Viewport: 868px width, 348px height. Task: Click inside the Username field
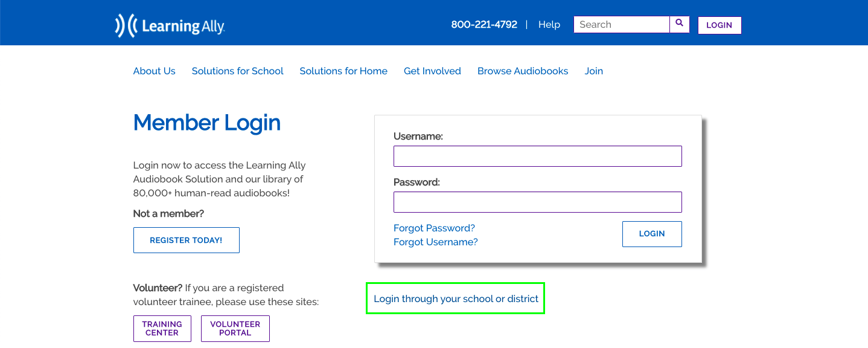[537, 156]
